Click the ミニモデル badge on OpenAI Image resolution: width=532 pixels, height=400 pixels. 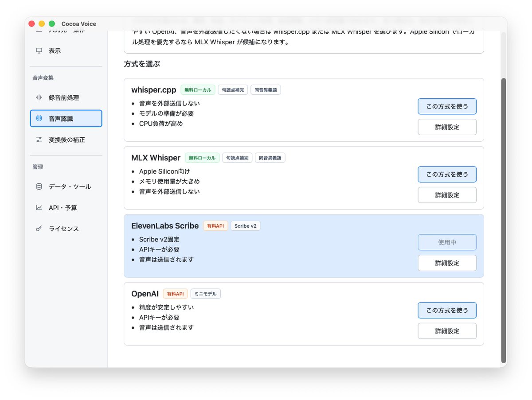[x=205, y=294]
